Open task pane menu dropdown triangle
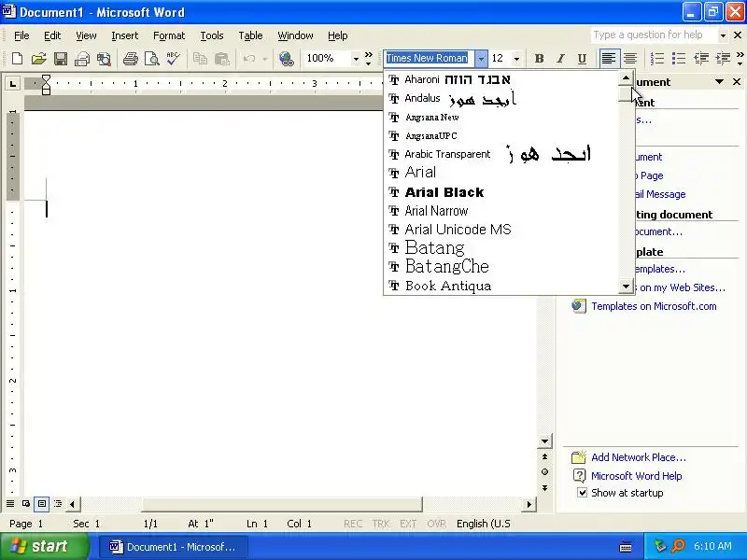The image size is (747, 560). click(x=719, y=82)
